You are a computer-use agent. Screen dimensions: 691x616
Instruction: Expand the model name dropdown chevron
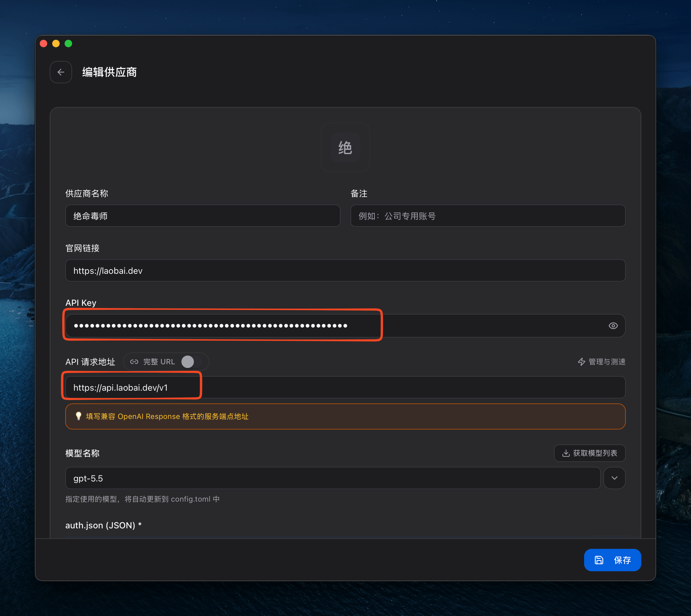pyautogui.click(x=614, y=478)
